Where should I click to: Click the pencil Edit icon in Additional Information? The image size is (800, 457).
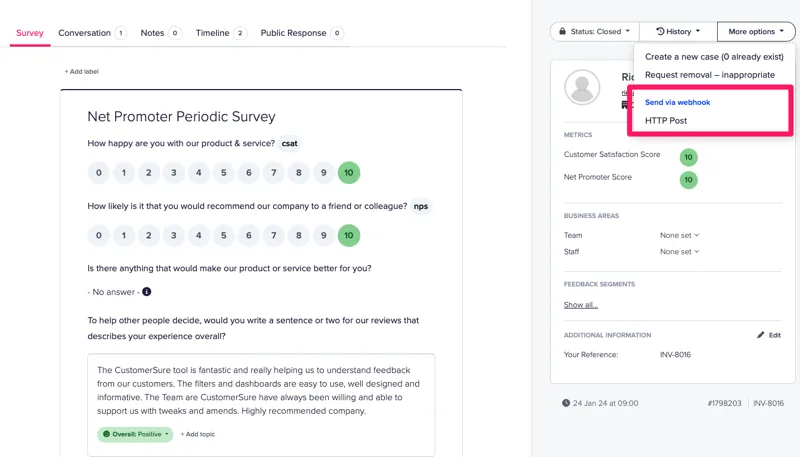[761, 335]
